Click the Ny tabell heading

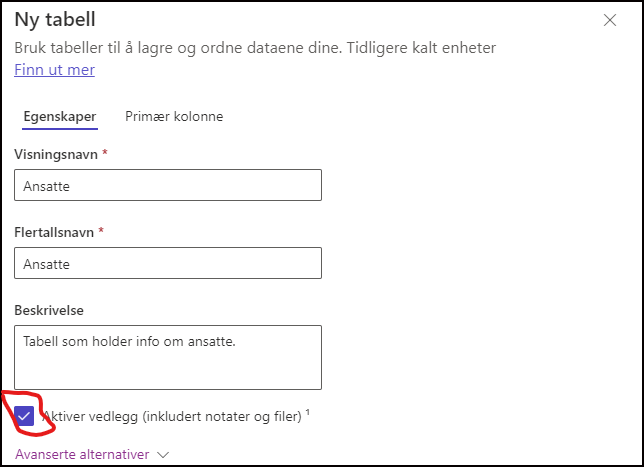(x=55, y=20)
